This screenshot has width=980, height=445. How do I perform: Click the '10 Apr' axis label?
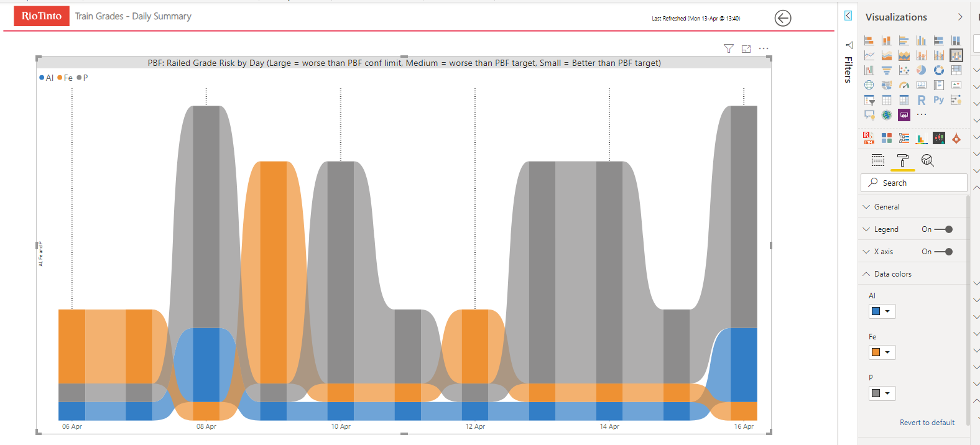(x=341, y=426)
